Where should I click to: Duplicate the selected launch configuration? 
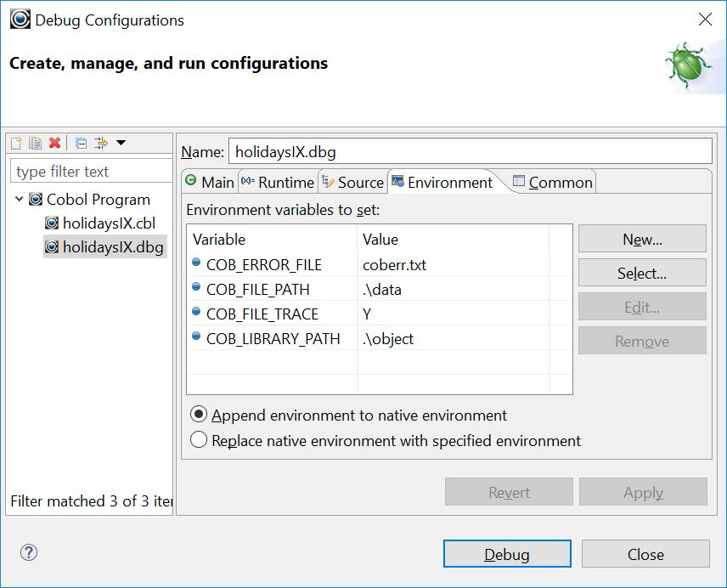pos(35,143)
